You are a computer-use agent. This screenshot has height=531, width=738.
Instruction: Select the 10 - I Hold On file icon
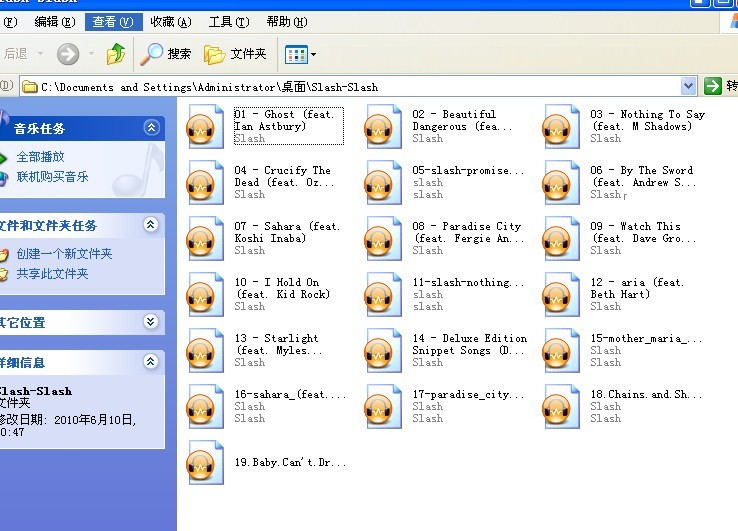point(205,295)
